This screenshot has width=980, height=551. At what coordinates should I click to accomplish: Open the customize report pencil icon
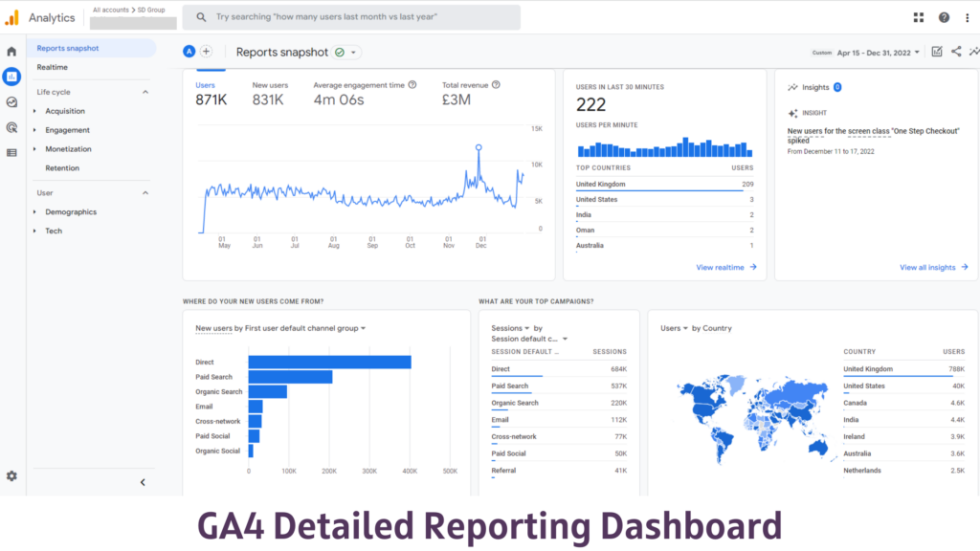[936, 52]
